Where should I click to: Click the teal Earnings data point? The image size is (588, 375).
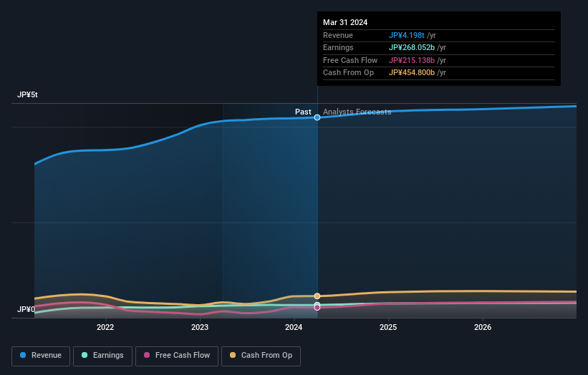pyautogui.click(x=317, y=304)
